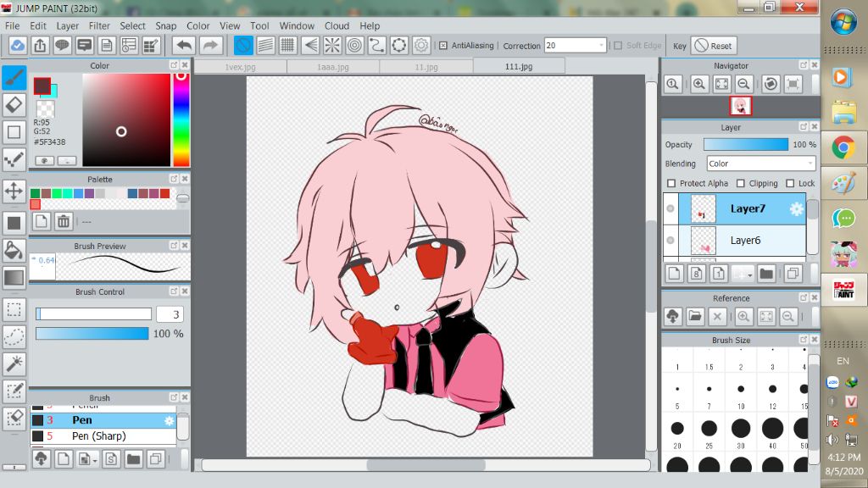Screen dimensions: 868x488
Task: Select the Pen brush
Action: click(103, 420)
